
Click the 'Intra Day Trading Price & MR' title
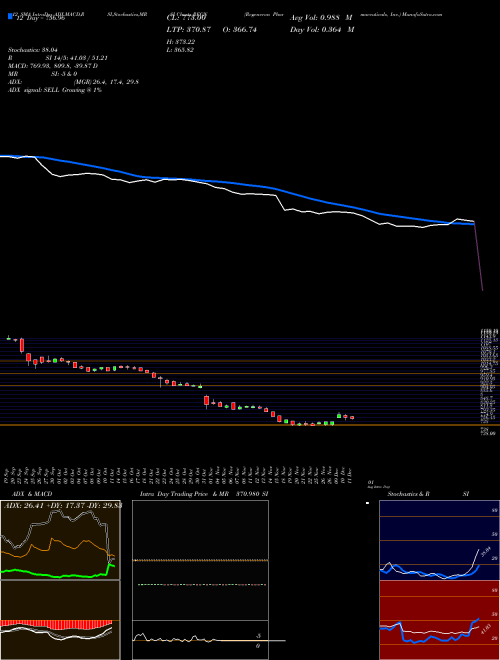pos(184,494)
